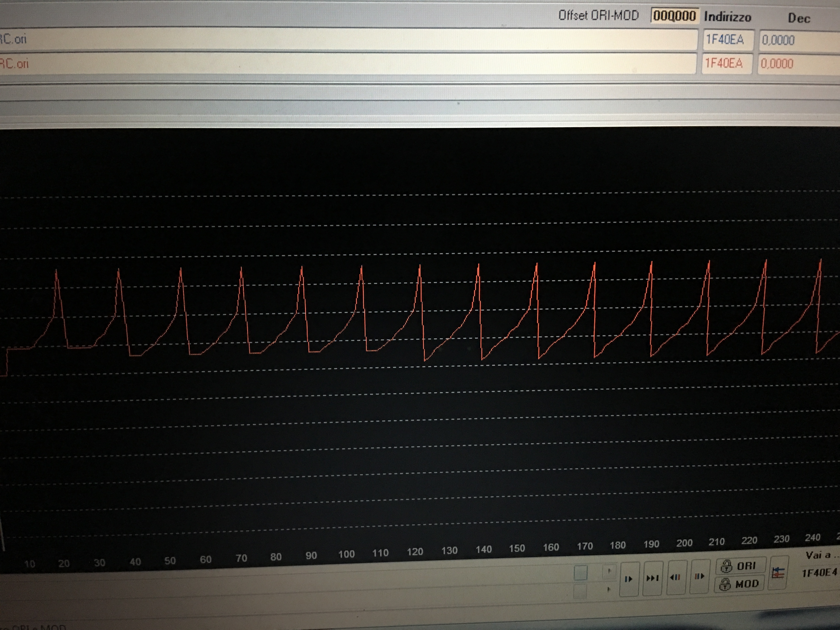The width and height of the screenshot is (840, 630).
Task: Click the upper small square color box
Action: (x=580, y=573)
